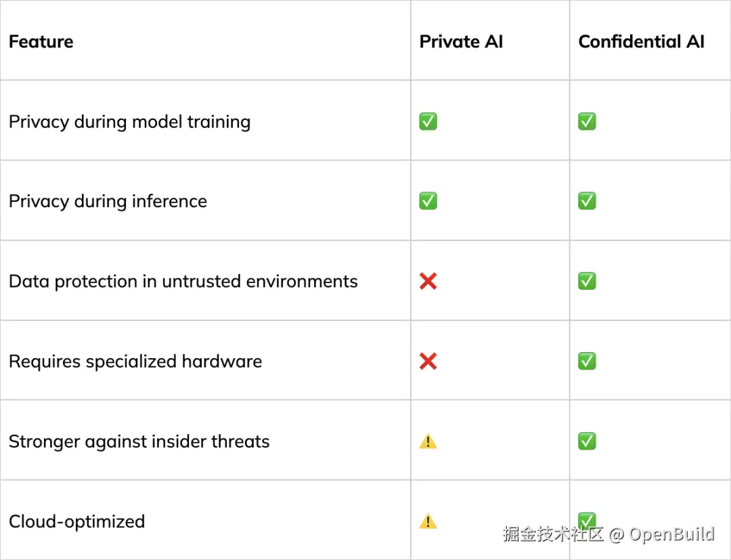731x560 pixels.
Task: Click Confidential AI check for untrusted environments
Action: click(587, 281)
